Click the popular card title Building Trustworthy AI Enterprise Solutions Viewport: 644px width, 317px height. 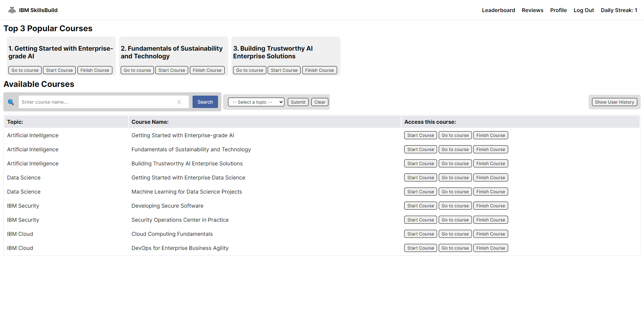coord(273,52)
